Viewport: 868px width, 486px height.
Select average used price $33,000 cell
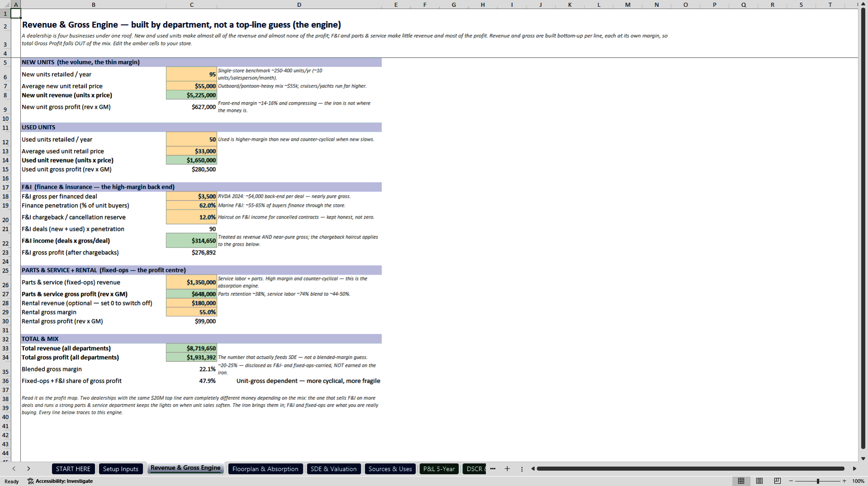[192, 151]
